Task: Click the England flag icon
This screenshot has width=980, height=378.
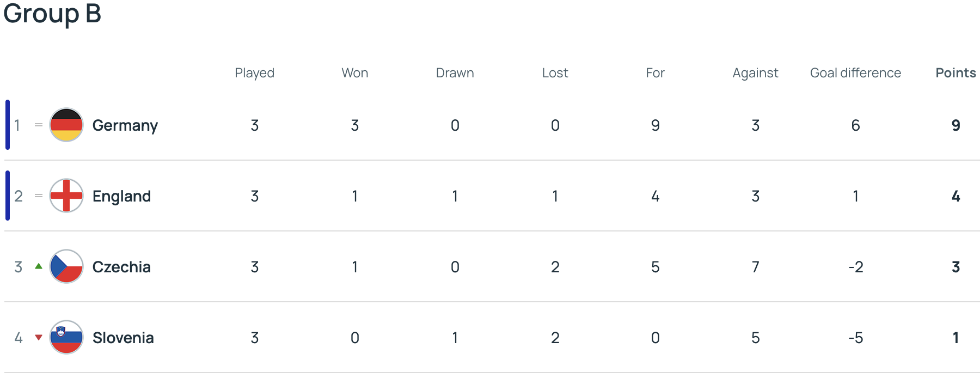Action: coord(66,196)
